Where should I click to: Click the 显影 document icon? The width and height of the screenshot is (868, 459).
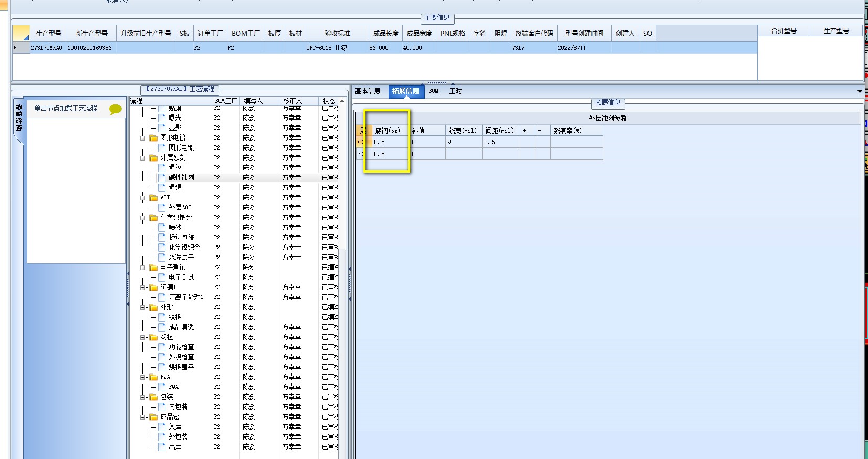(x=162, y=128)
